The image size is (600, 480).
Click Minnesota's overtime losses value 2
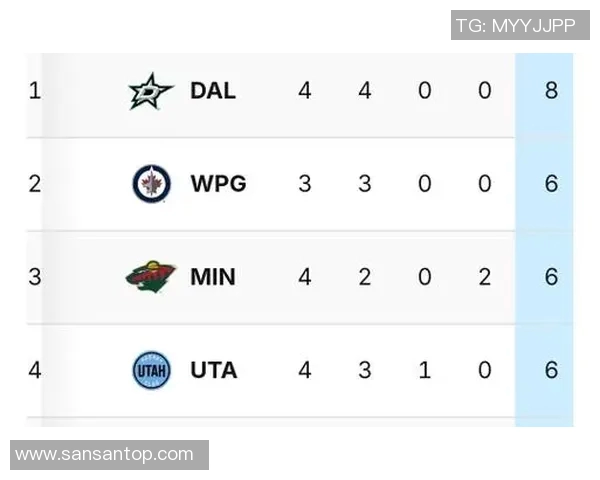485,277
